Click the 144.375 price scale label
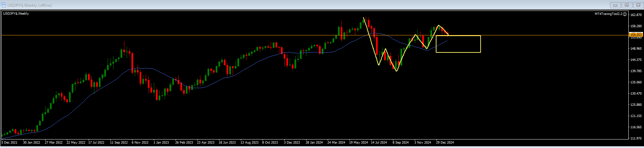The height and width of the screenshot is (148, 644). [636, 60]
